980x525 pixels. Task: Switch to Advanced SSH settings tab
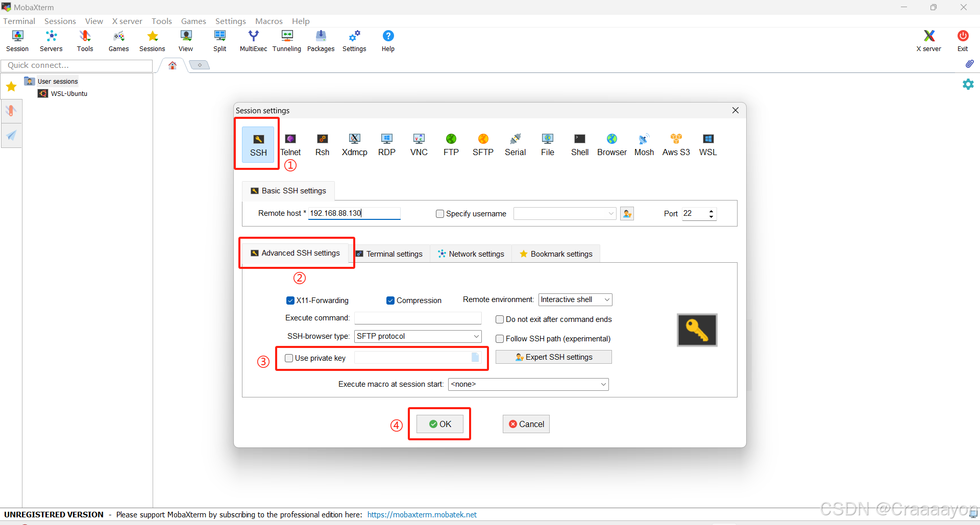tap(296, 253)
